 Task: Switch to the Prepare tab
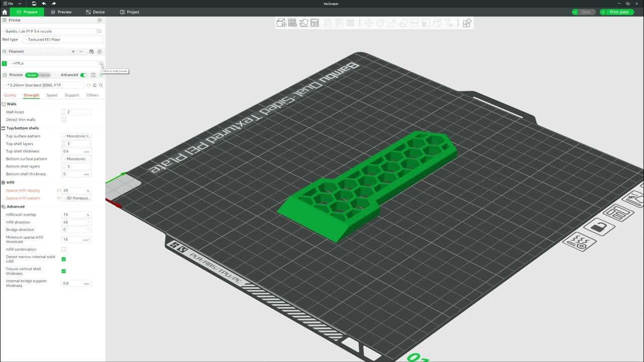(x=27, y=12)
